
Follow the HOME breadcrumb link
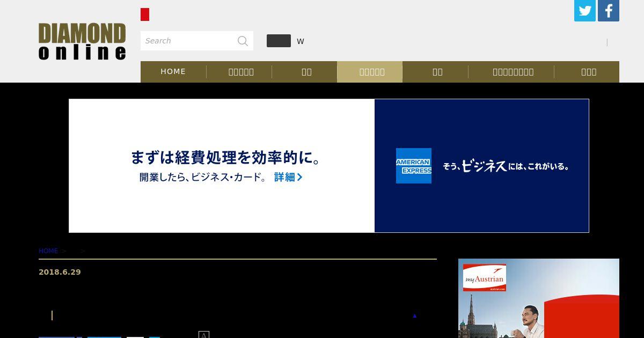pos(48,251)
